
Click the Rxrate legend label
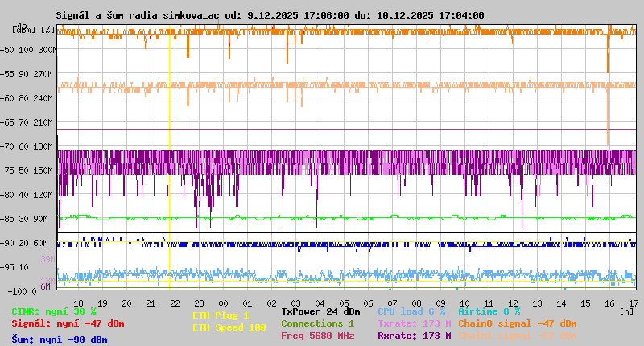point(414,336)
